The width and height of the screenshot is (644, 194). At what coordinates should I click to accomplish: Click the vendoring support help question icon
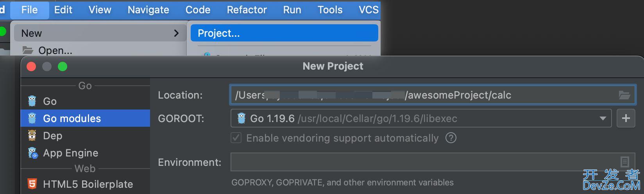451,138
